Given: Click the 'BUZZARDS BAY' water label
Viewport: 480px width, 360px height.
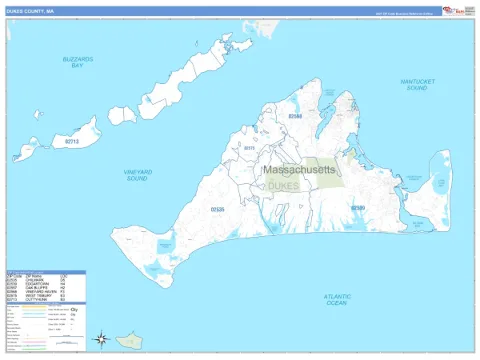Looking at the screenshot, I should [x=78, y=62].
